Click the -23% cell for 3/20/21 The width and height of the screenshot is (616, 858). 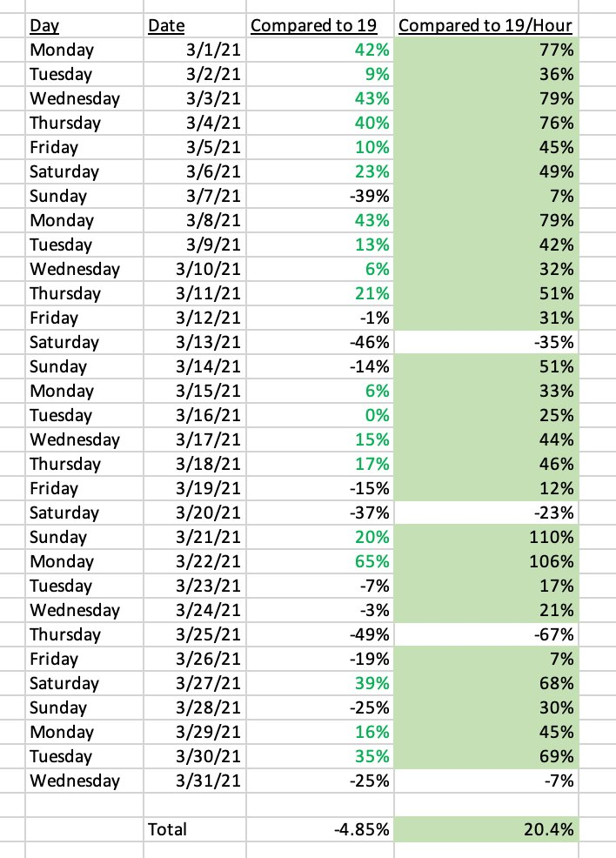coord(485,513)
